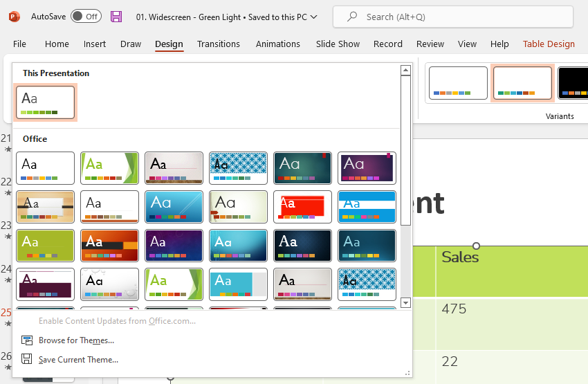The height and width of the screenshot is (384, 588).
Task: Click Save Current Theme option
Action: point(78,359)
